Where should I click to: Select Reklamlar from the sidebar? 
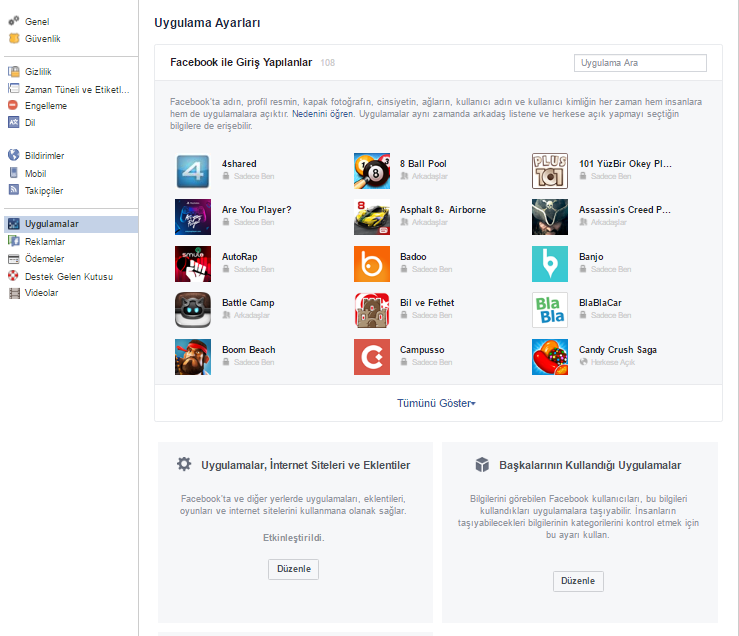point(45,242)
